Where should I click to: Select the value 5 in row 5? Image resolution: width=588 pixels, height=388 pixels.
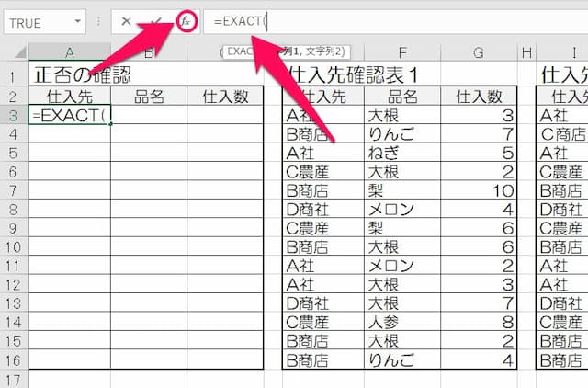[479, 153]
